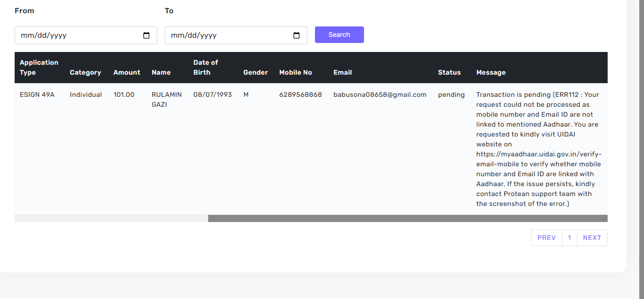Open the To date calendar picker icon
The image size is (644, 299).
[297, 35]
